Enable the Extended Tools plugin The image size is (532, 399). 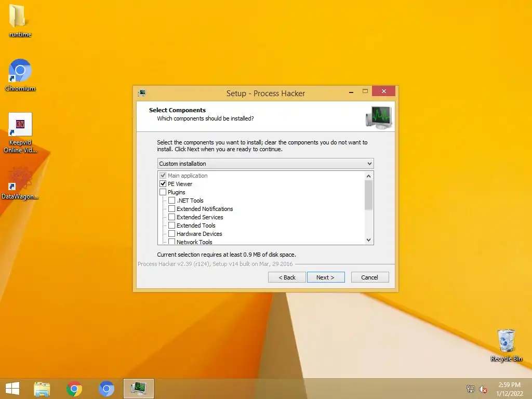(x=171, y=225)
